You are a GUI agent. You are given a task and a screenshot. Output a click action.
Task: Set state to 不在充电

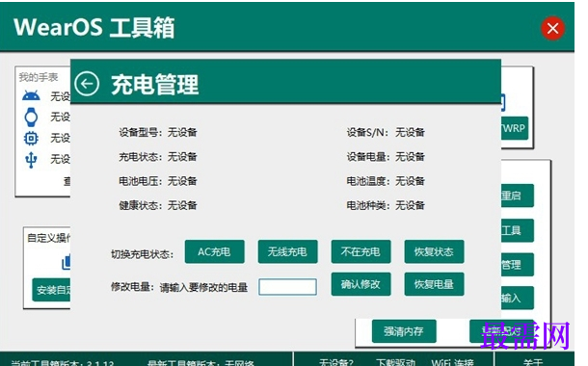coord(361,251)
